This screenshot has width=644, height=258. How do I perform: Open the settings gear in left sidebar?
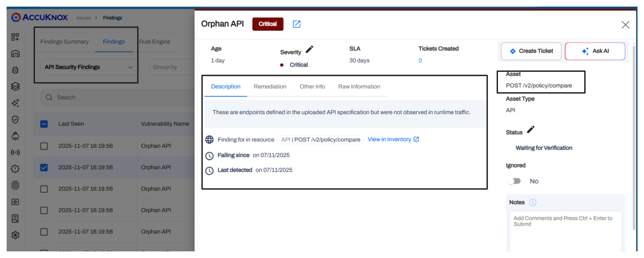(15, 235)
